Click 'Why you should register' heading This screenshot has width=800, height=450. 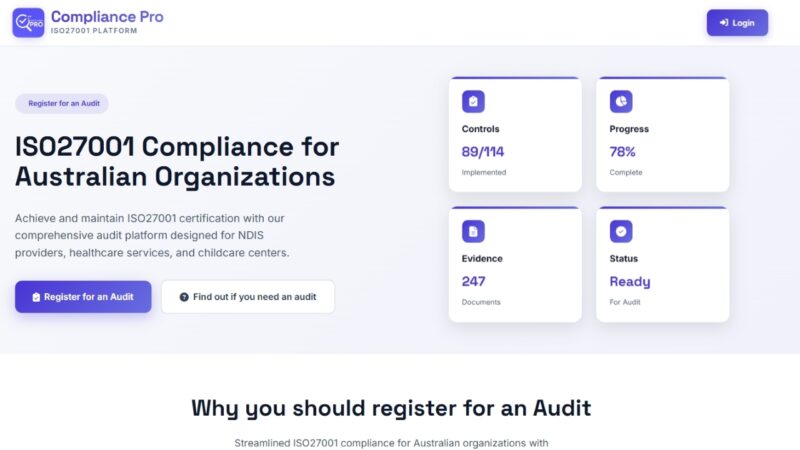point(391,408)
